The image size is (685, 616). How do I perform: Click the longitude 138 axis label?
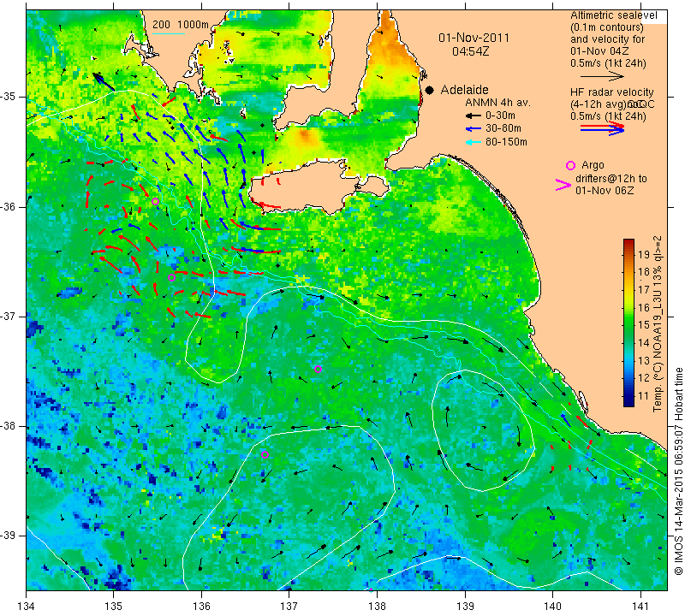(x=377, y=607)
